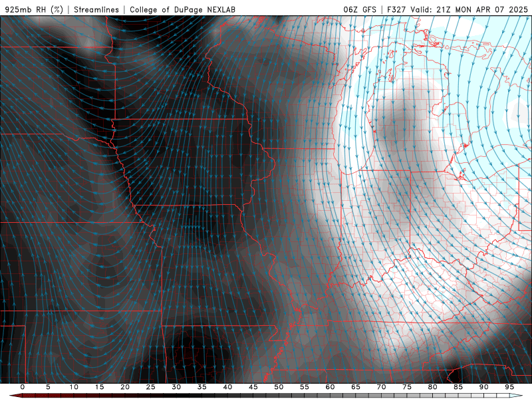Image resolution: width=532 pixels, height=399 pixels.
Task: Click the colorbar label '25'
Action: coord(151,387)
